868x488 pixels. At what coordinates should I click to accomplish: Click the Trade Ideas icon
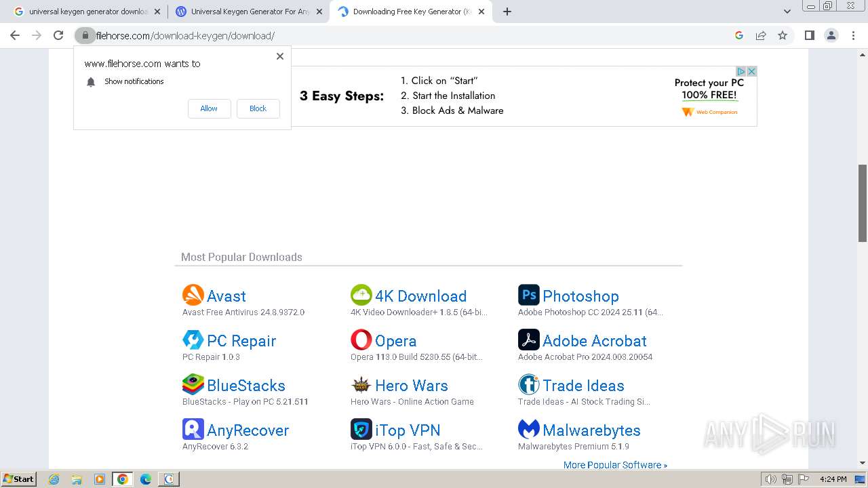(x=529, y=384)
